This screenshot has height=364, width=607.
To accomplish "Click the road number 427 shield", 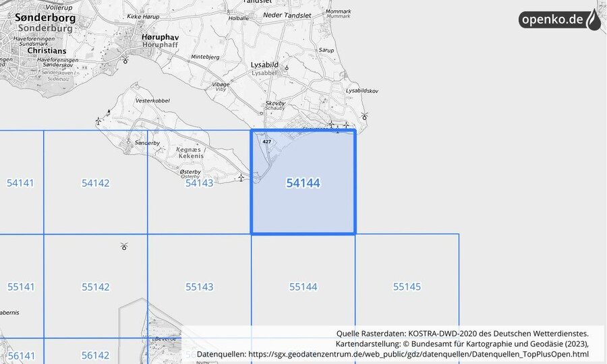I will coord(266,142).
